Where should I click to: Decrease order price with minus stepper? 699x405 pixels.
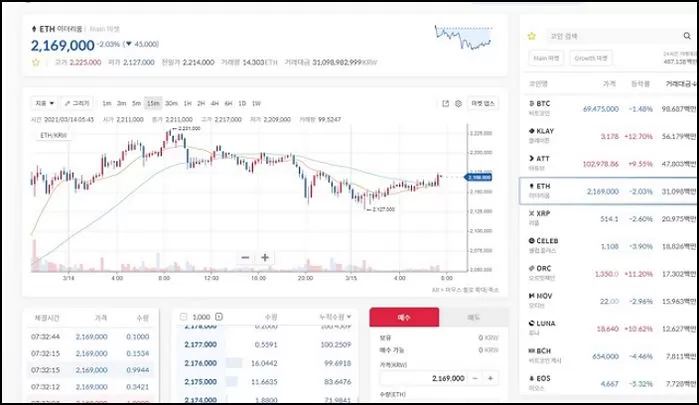[474, 378]
